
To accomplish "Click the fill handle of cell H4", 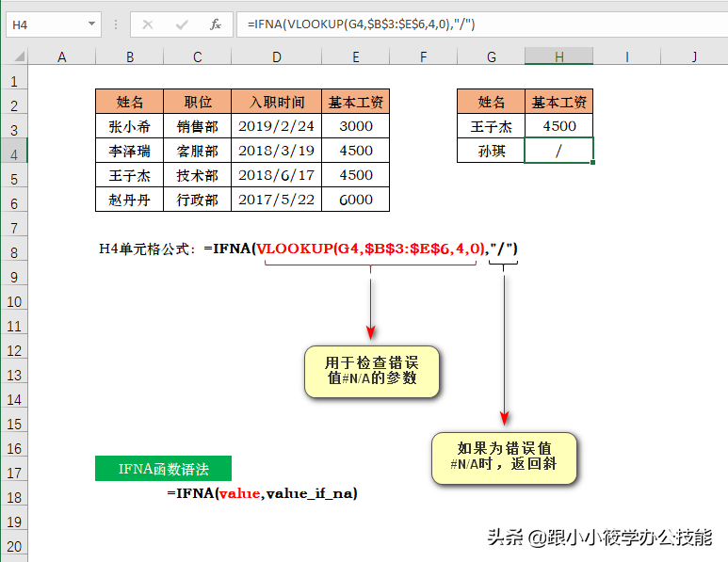I will pos(593,163).
